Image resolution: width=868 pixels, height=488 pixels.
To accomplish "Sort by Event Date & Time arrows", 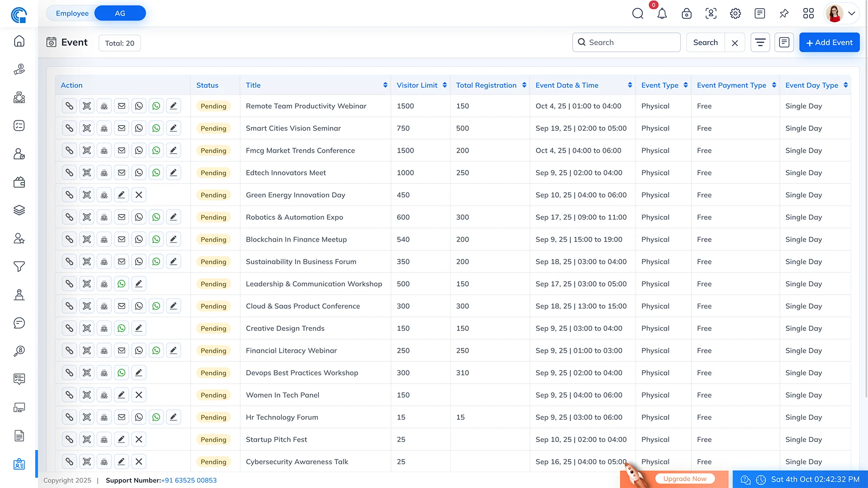I will pos(630,85).
